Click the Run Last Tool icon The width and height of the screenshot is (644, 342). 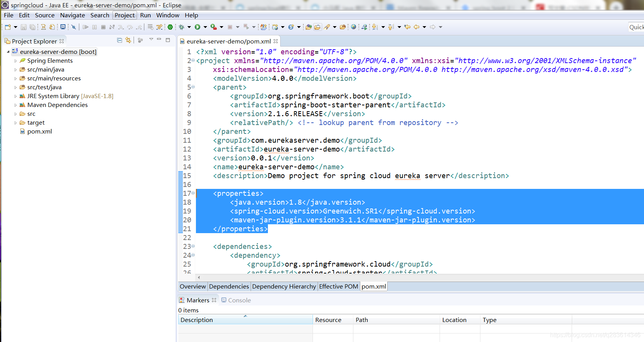click(214, 27)
